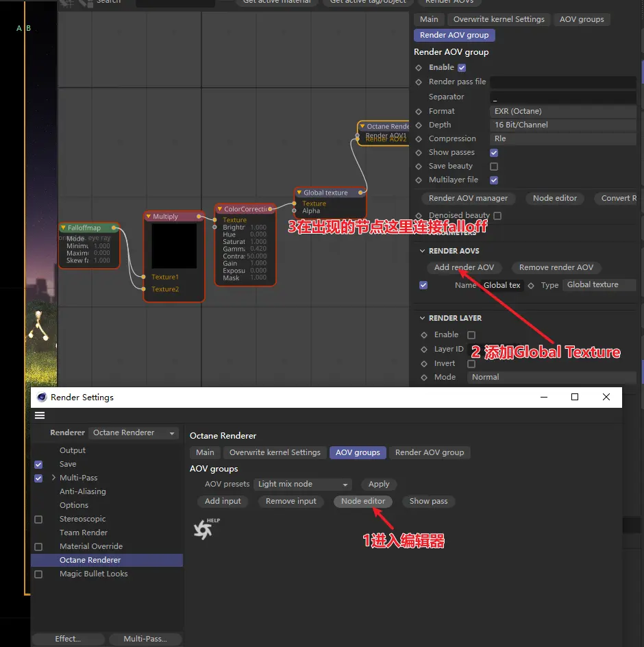644x647 pixels.
Task: Open Overwrite kernel Settings tab in top panel
Action: click(499, 19)
